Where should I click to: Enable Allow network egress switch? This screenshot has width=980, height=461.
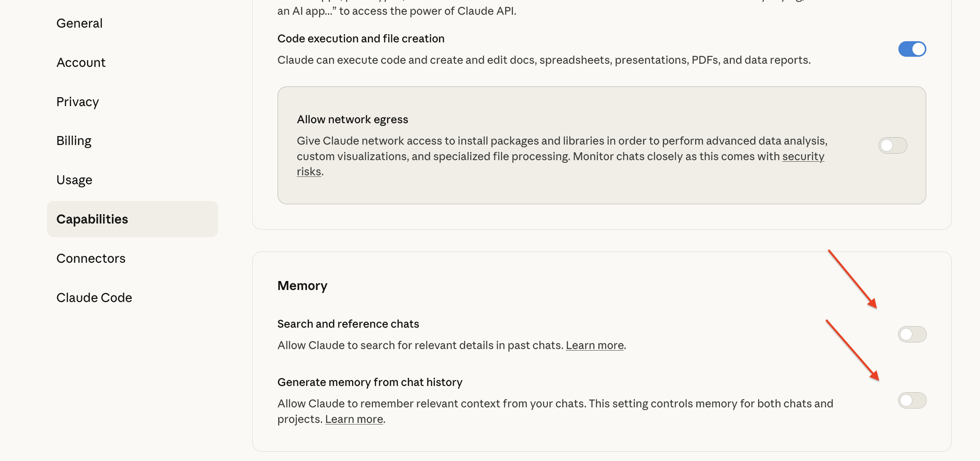893,145
